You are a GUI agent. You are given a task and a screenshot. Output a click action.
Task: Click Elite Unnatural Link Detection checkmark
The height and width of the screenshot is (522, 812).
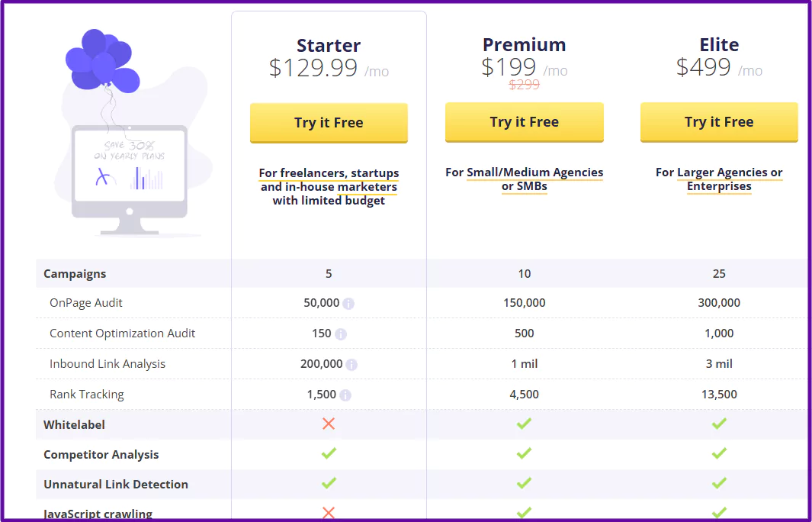719,483
